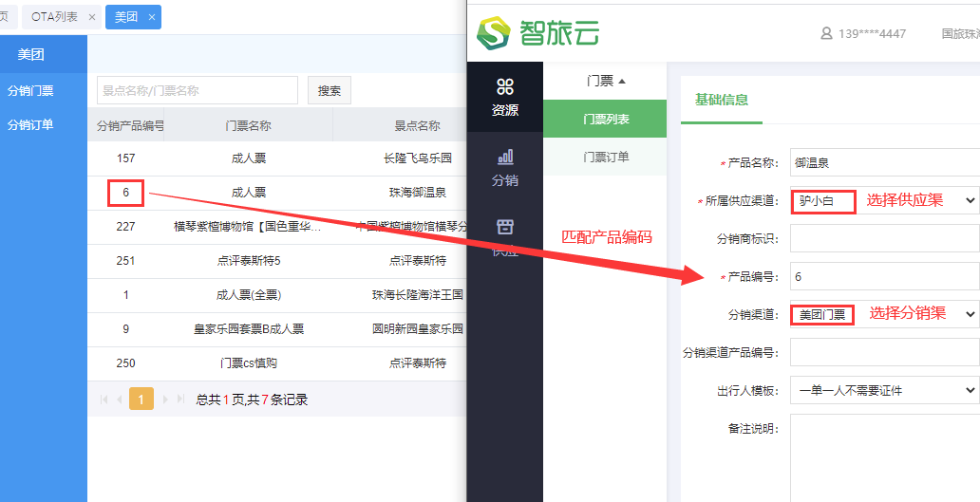Click the 产品名称 input field
980x502 pixels.
(x=883, y=162)
